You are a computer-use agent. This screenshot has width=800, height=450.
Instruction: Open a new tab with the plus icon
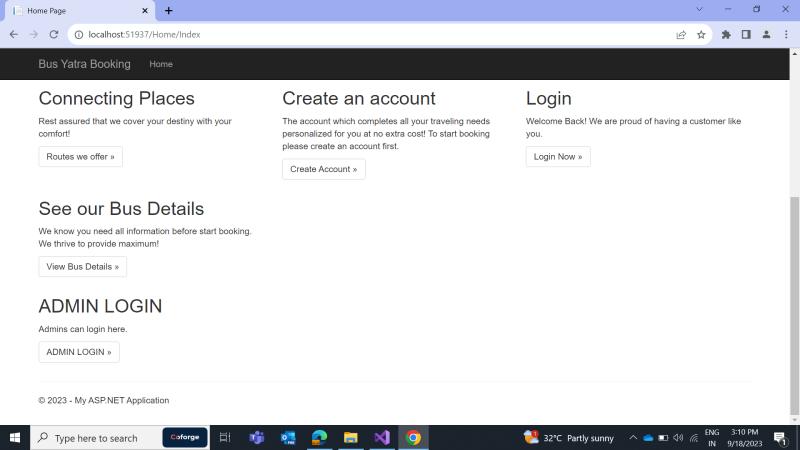pos(169,10)
